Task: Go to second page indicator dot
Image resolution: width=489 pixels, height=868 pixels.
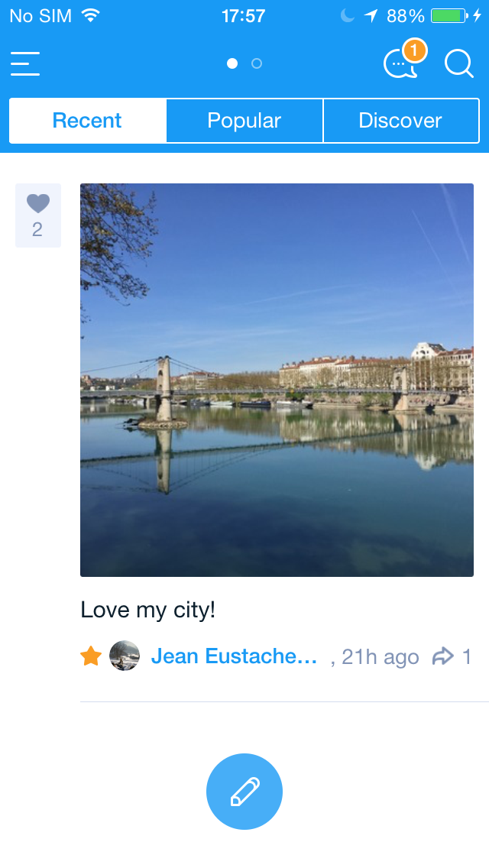Action: point(257,63)
